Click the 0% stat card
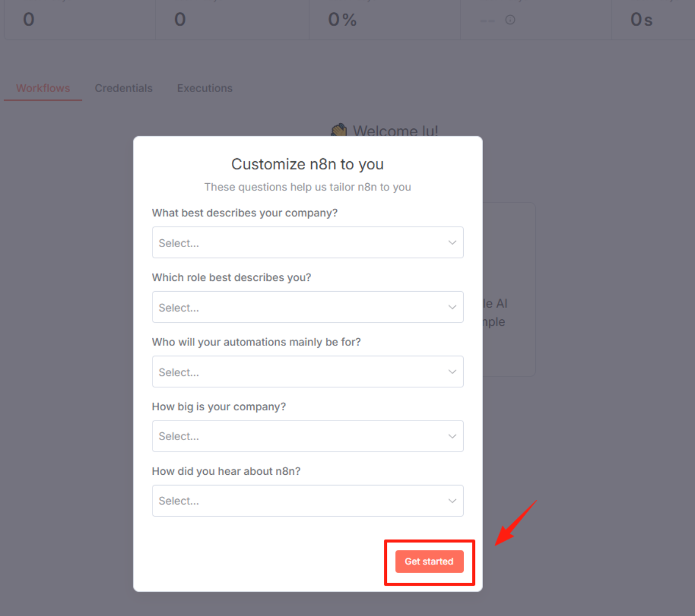Screen dimensions: 695x616 click(384, 19)
